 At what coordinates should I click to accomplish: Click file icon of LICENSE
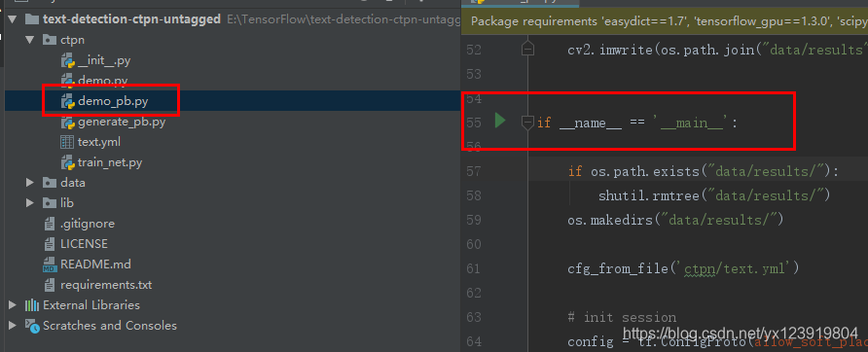pos(50,244)
